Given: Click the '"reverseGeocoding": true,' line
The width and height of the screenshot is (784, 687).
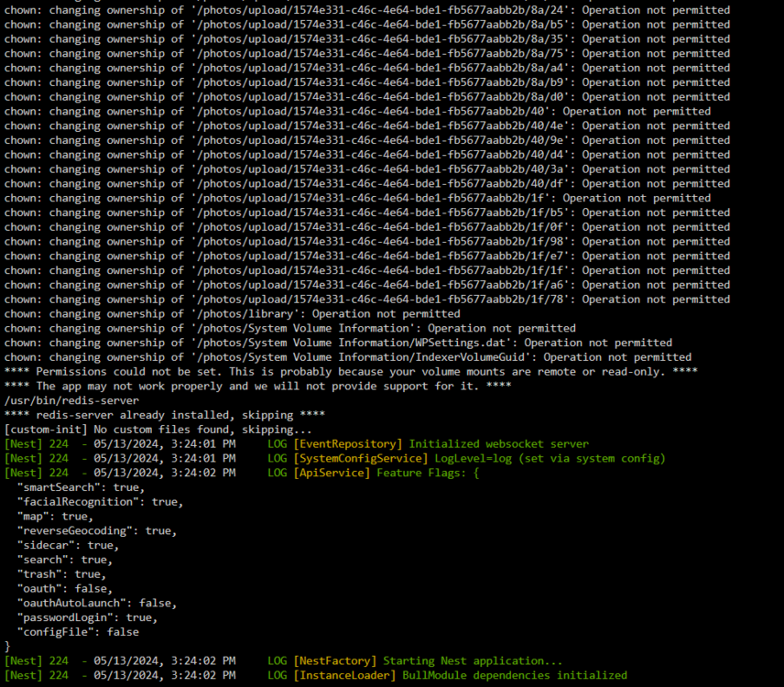Looking at the screenshot, I should pyautogui.click(x=97, y=531).
